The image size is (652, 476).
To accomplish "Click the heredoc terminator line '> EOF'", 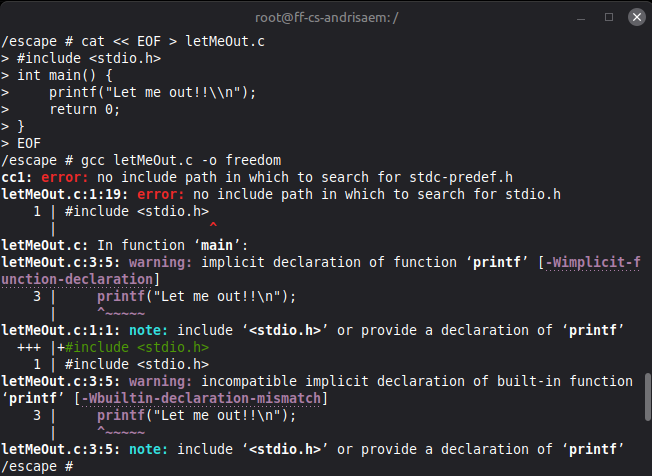I will click(x=21, y=143).
